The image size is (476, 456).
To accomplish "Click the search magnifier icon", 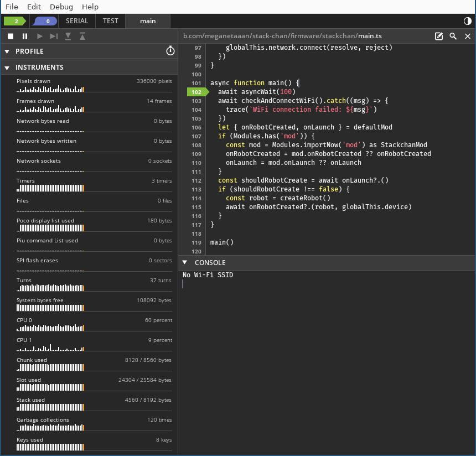I will pos(453,36).
